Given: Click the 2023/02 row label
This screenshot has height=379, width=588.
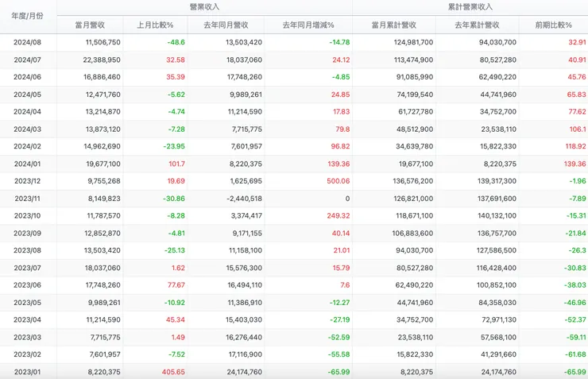Looking at the screenshot, I should click(27, 354).
